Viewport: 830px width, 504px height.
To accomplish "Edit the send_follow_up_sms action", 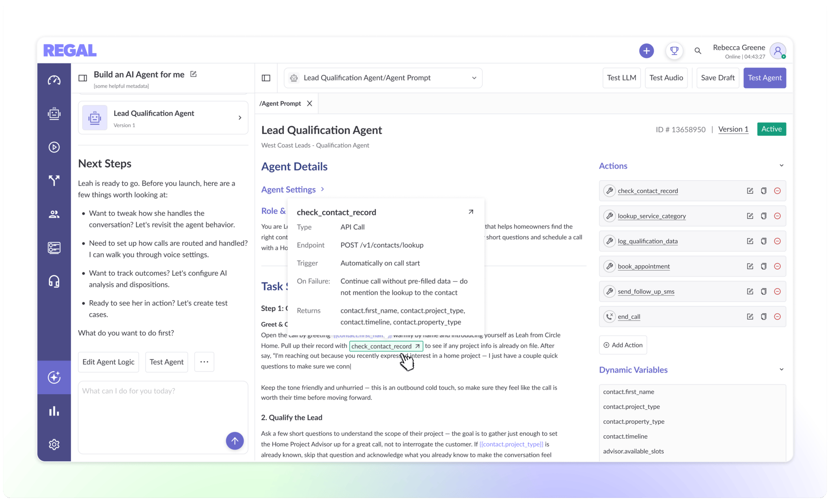I will point(750,292).
